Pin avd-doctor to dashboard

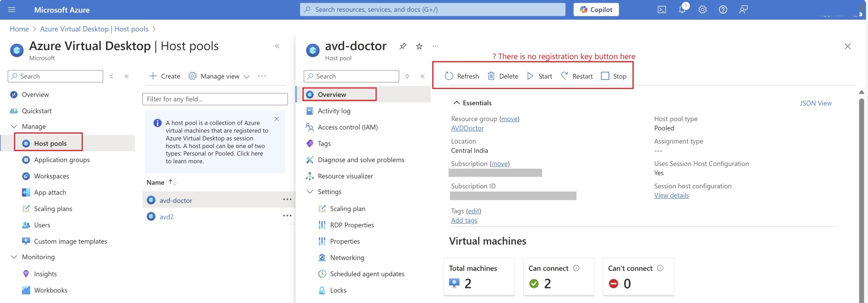click(x=403, y=46)
